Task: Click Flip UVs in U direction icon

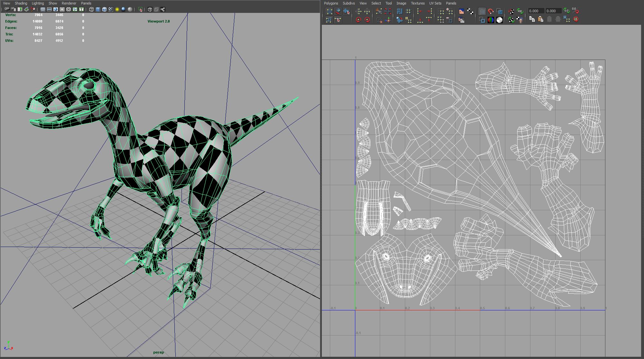Action: point(359,11)
